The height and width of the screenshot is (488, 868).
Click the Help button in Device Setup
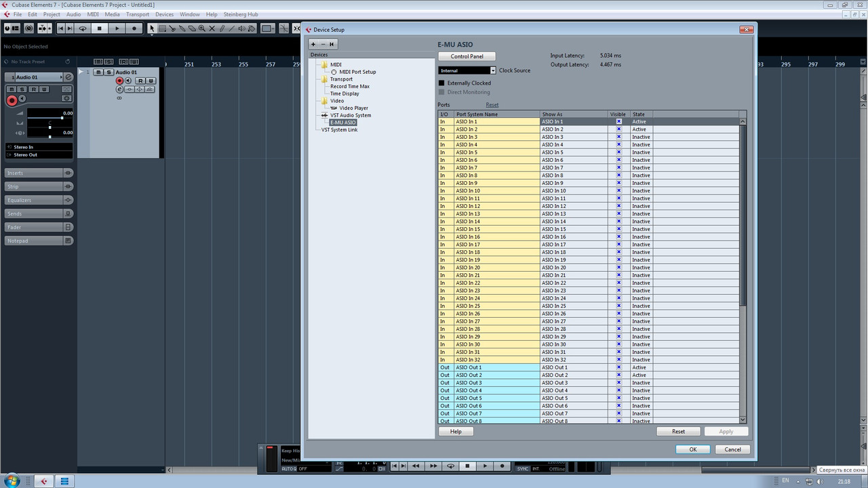point(456,431)
